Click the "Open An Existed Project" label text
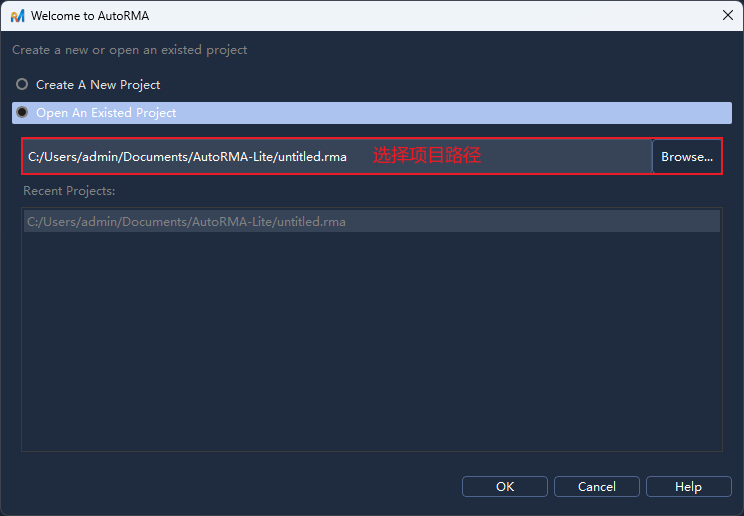Image resolution: width=744 pixels, height=516 pixels. tap(106, 113)
